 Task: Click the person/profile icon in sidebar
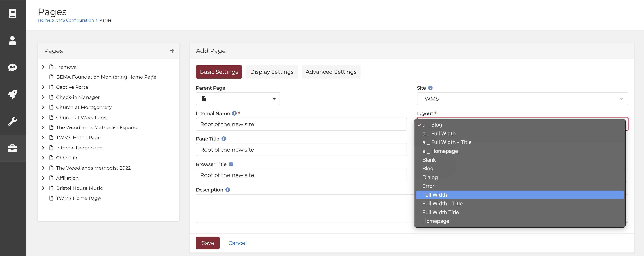13,40
